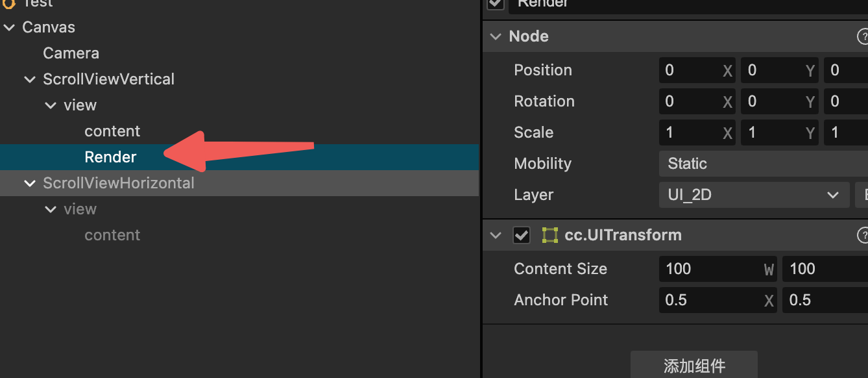Collapse the ScrollViewHorizontal node

click(x=30, y=183)
